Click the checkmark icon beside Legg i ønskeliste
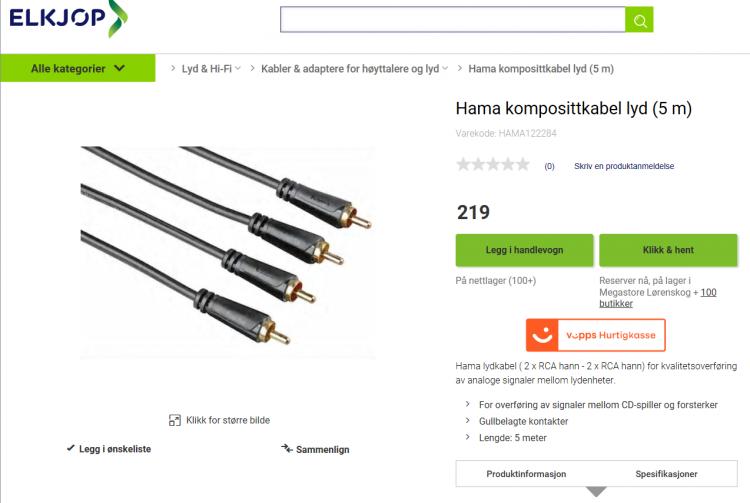750x503 pixels. (x=71, y=448)
